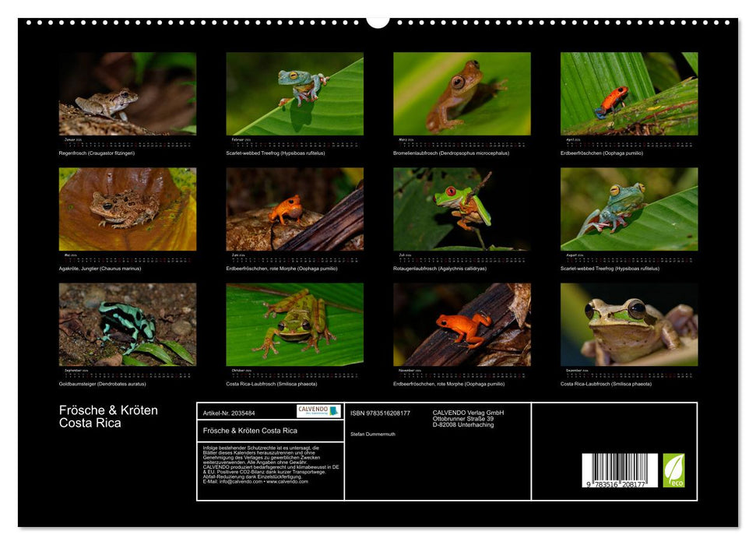Screen dimensions: 756x545
Task: Click the Goldbaumsteiger (Dendrobates auratus) caption
Action: [102, 384]
